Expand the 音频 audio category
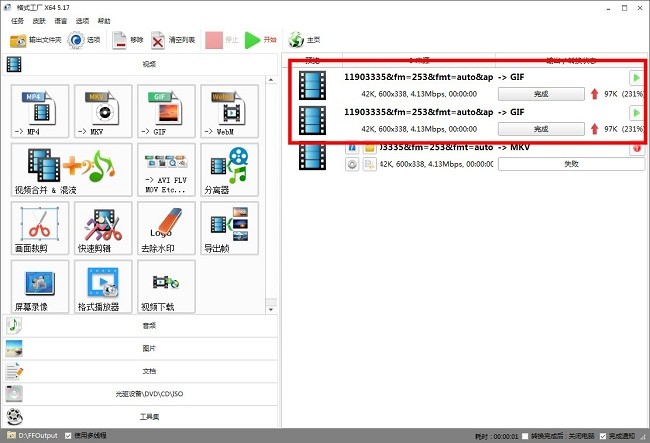 [140, 326]
